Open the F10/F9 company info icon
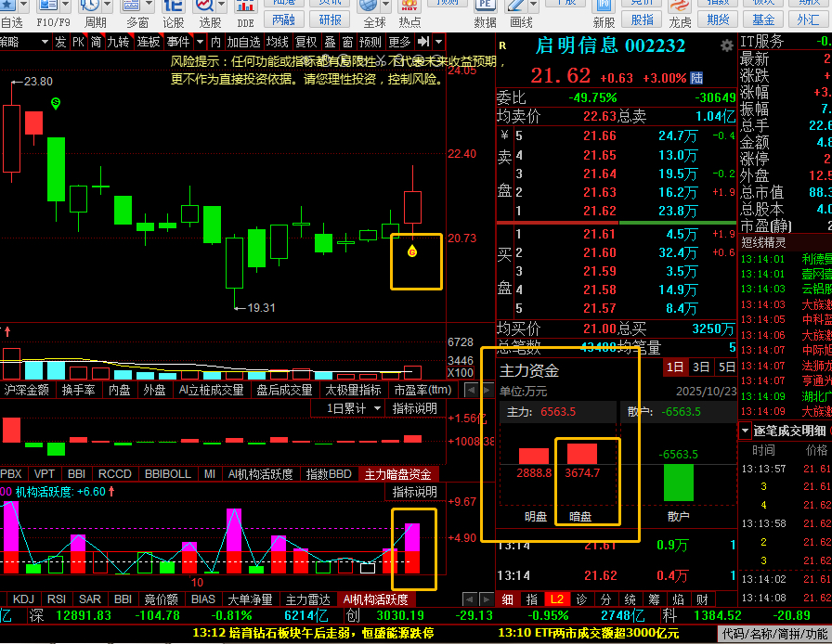Screen dimensions: 832x644 [49, 6]
